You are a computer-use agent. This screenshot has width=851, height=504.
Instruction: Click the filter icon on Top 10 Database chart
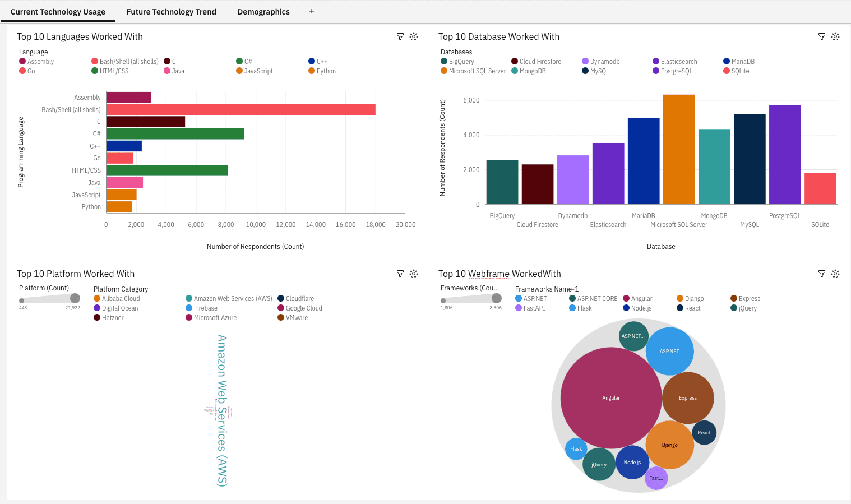coord(822,36)
